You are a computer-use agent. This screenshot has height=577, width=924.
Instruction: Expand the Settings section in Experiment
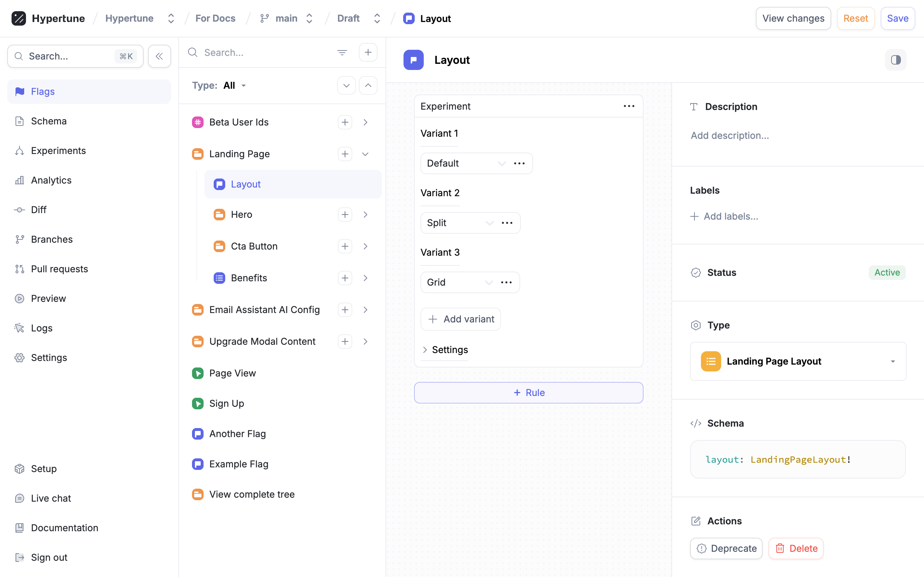click(445, 349)
